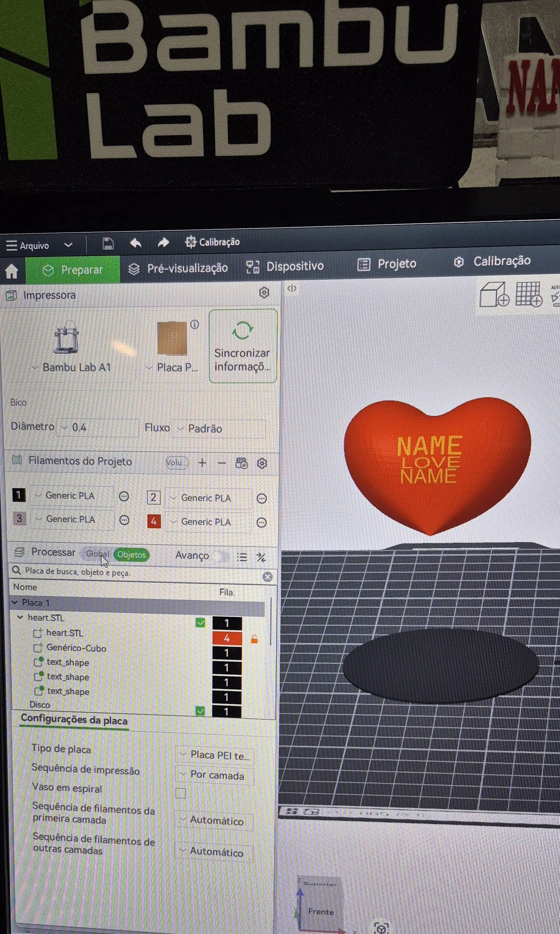The image size is (560, 934).
Task: Click Sincronizar informação button
Action: (x=243, y=346)
